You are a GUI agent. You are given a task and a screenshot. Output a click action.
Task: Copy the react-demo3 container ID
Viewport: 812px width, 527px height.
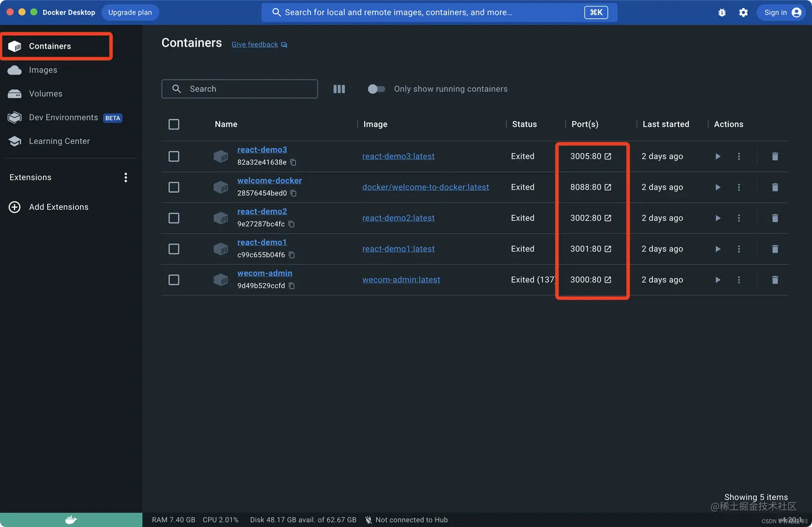tap(293, 162)
